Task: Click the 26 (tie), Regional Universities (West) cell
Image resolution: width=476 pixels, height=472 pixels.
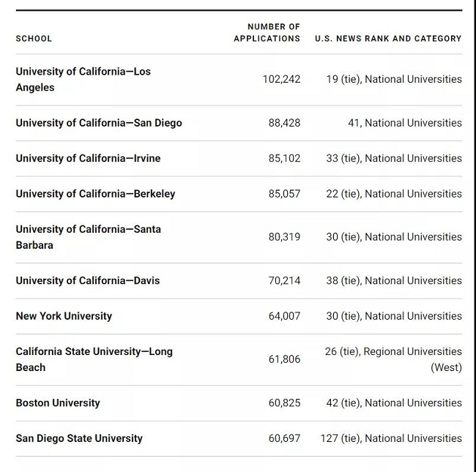Action: coord(393,359)
